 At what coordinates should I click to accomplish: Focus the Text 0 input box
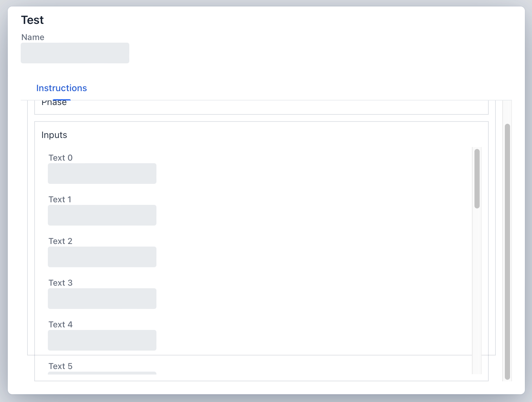(102, 174)
